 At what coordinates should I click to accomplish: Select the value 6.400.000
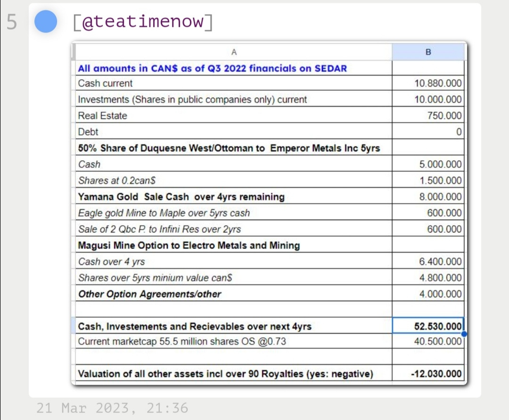pyautogui.click(x=441, y=262)
